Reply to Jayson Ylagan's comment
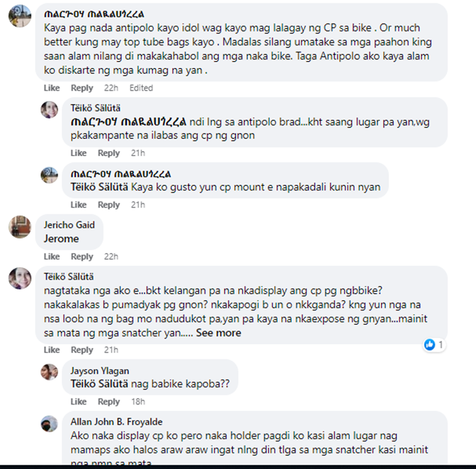The height and width of the screenshot is (469, 476). click(109, 402)
